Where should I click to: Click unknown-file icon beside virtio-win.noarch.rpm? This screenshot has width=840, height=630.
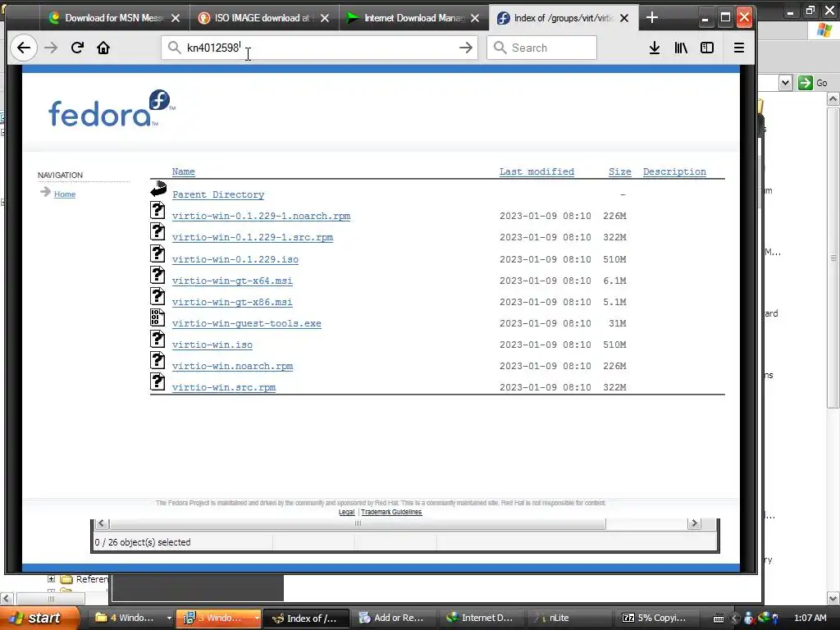pyautogui.click(x=157, y=360)
